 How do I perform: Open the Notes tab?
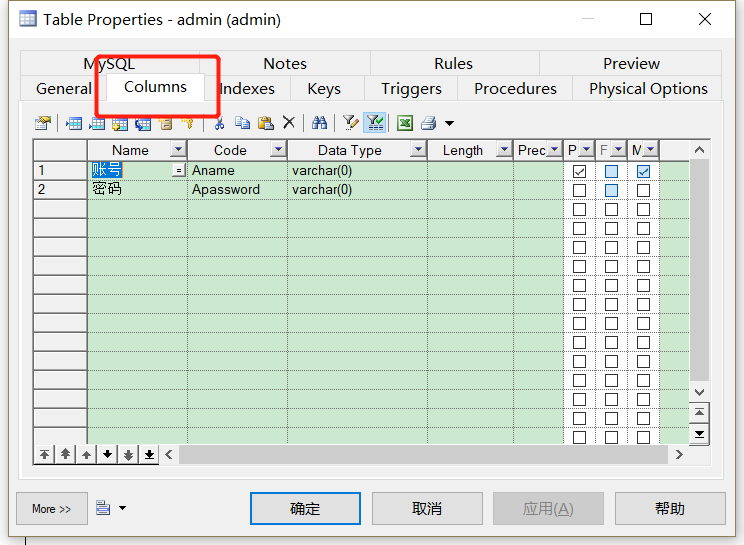pyautogui.click(x=285, y=64)
